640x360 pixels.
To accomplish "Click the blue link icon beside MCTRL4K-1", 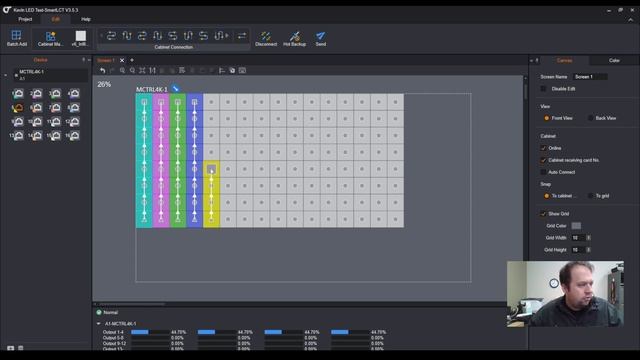I will coord(176,89).
